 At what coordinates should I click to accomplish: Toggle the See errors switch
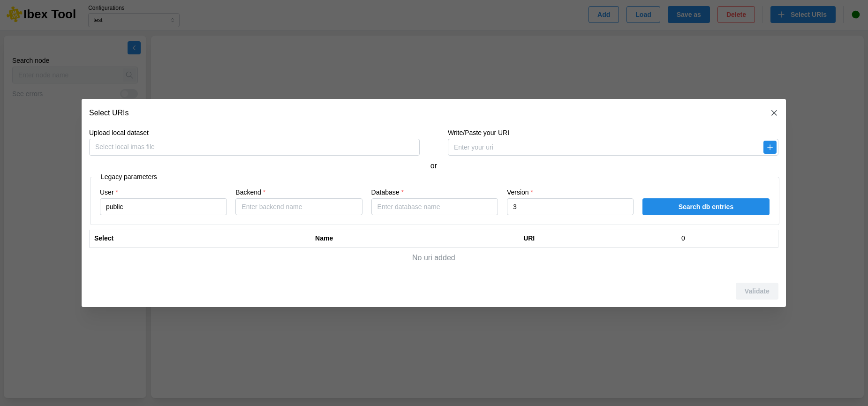pos(128,94)
